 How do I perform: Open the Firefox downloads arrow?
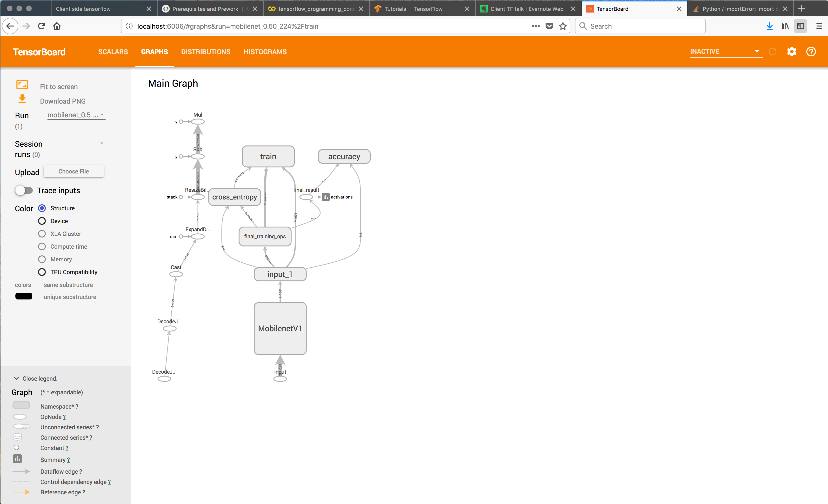pyautogui.click(x=769, y=26)
